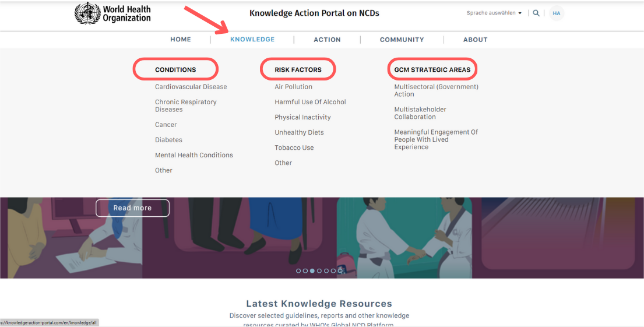Select the Unhealthy Diets link
644x327 pixels.
(x=299, y=132)
